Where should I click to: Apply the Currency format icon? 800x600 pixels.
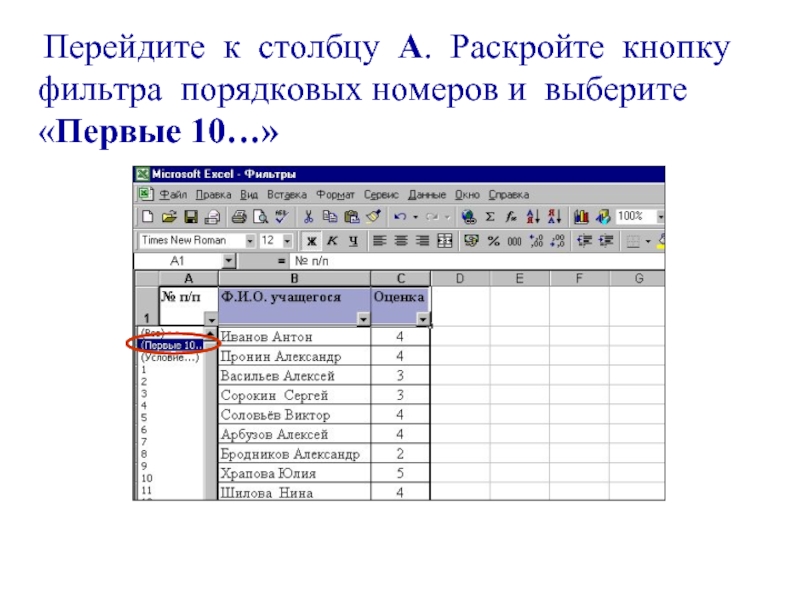(471, 240)
